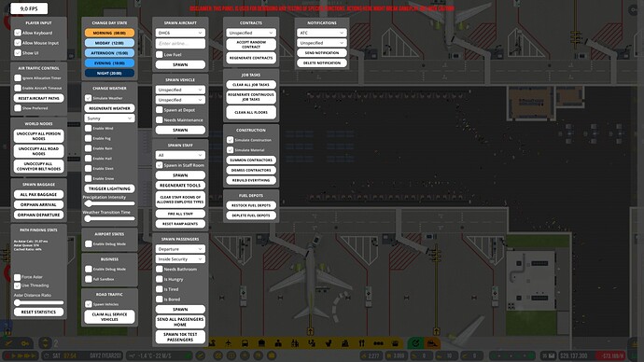The height and width of the screenshot is (362, 644).
Task: Click the All Pax Baggage button
Action: (x=38, y=195)
